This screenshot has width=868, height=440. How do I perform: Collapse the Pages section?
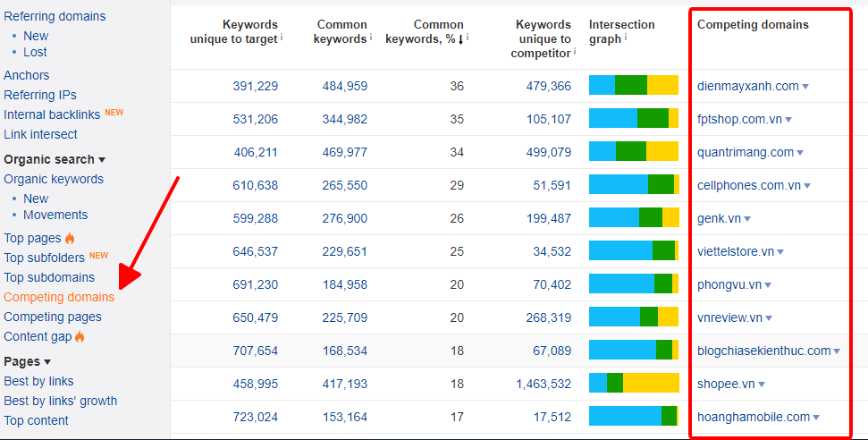(x=27, y=362)
